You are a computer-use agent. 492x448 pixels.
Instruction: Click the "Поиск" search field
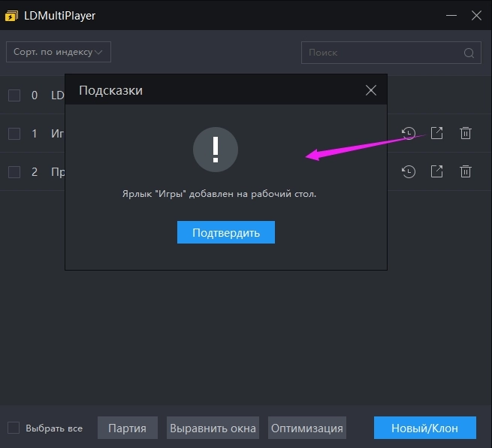coord(383,53)
